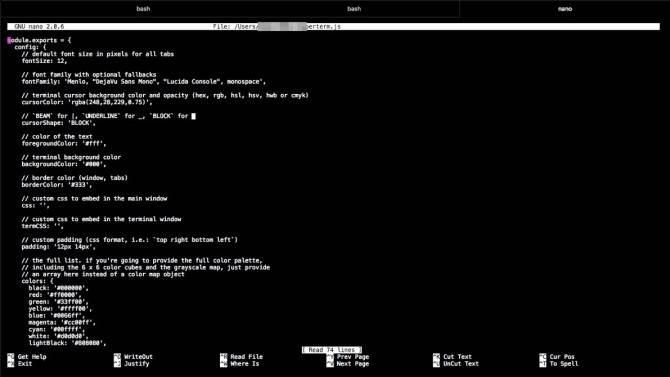Click the red: '#ff0000' color line
This screenshot has width=670, height=377.
point(55,295)
